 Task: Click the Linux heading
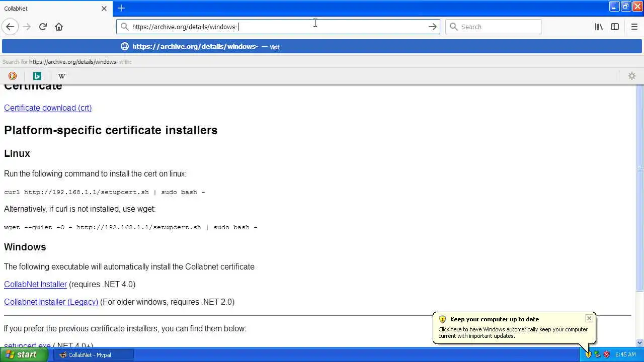click(17, 153)
